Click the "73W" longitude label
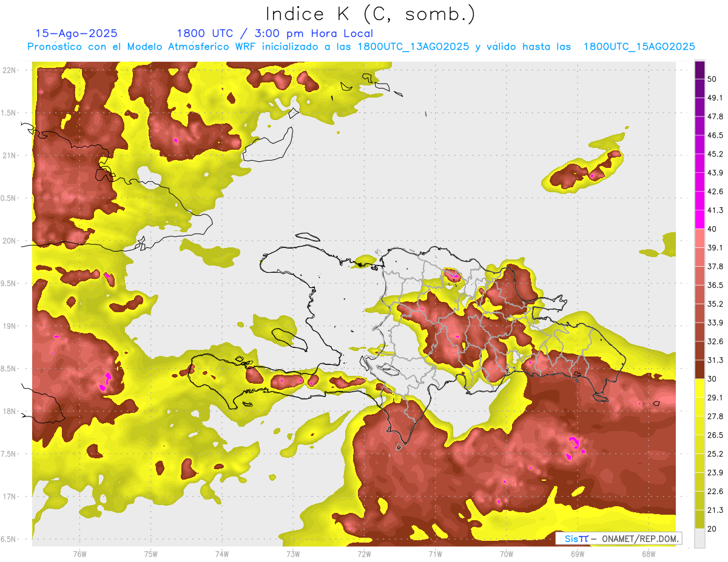Screen dimensions: 728x562 point(292,554)
